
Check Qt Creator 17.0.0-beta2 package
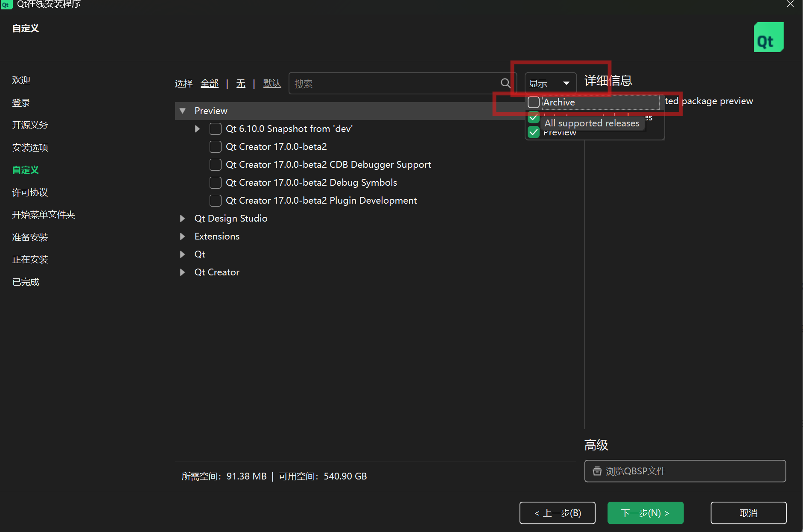(x=216, y=146)
